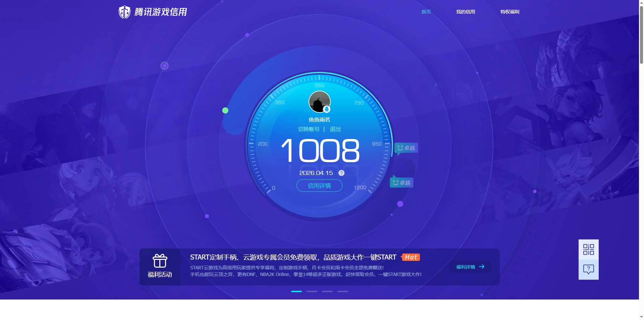Switch to the 我的信用 tab
Screen dimensions: 644x320
[x=466, y=11]
